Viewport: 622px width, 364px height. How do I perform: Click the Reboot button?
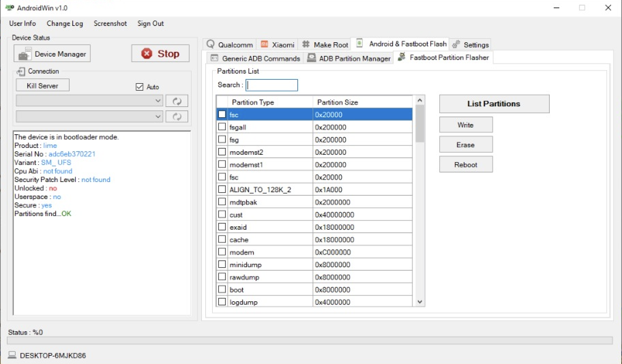pos(466,165)
